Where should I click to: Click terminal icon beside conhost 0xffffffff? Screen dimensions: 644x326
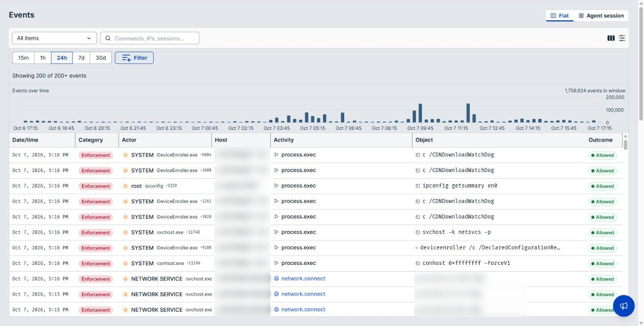(418, 263)
